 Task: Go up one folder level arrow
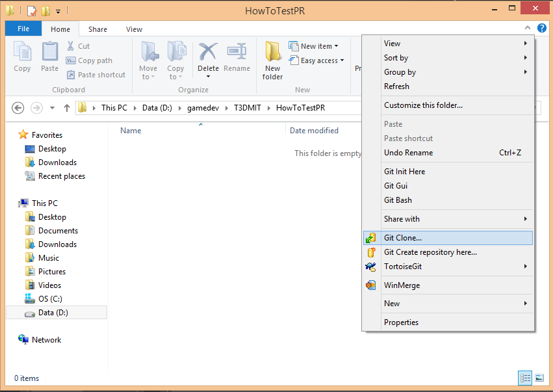[x=67, y=108]
